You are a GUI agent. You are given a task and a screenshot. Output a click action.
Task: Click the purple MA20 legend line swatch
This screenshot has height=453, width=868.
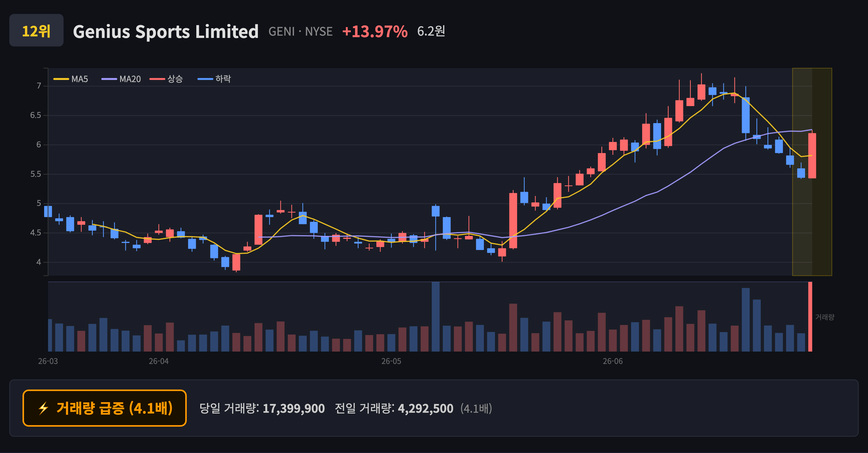coord(109,79)
